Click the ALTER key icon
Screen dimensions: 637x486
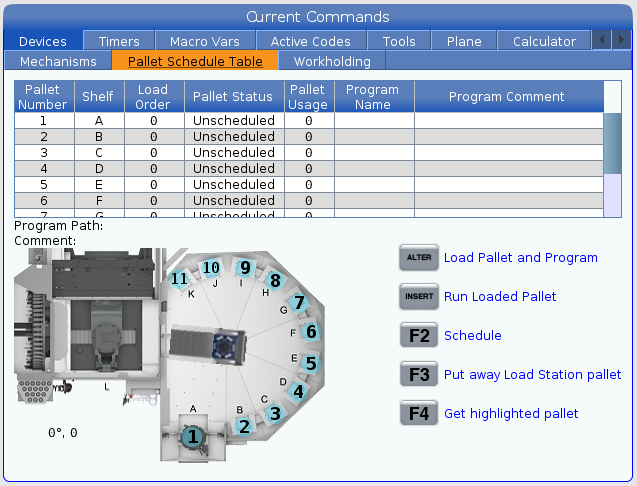pyautogui.click(x=418, y=258)
